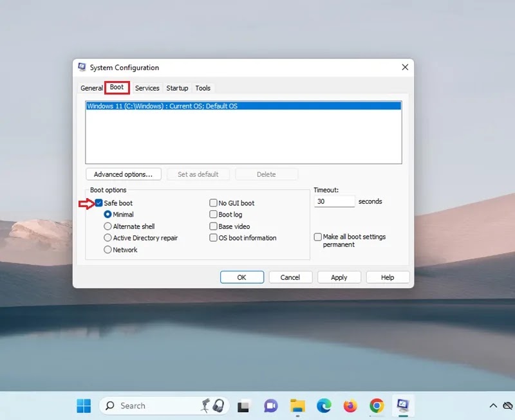Select the Alternate shell option
This screenshot has height=420, width=515.
pyautogui.click(x=108, y=226)
